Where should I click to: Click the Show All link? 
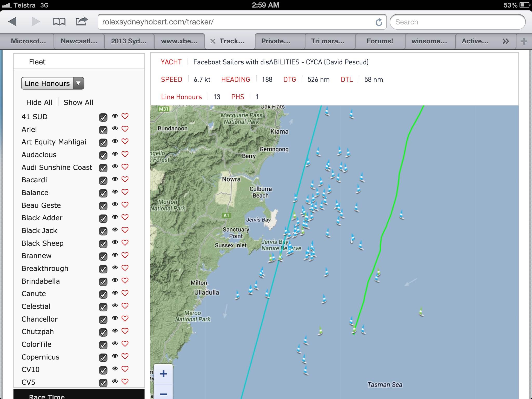coord(78,102)
